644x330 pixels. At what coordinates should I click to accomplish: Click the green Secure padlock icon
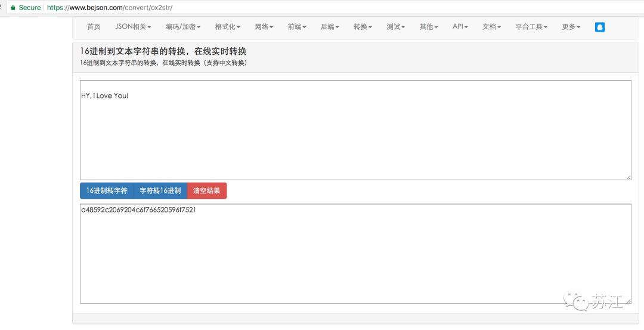(13, 7)
